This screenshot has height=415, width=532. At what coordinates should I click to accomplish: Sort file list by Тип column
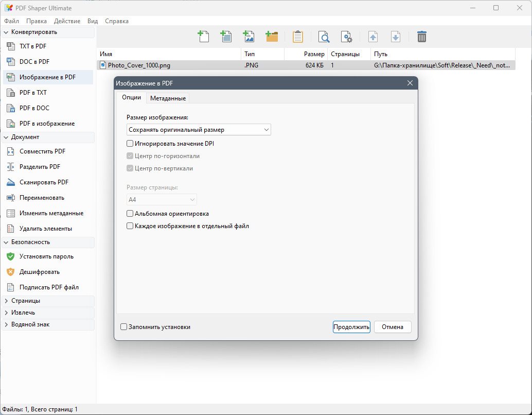[262, 54]
